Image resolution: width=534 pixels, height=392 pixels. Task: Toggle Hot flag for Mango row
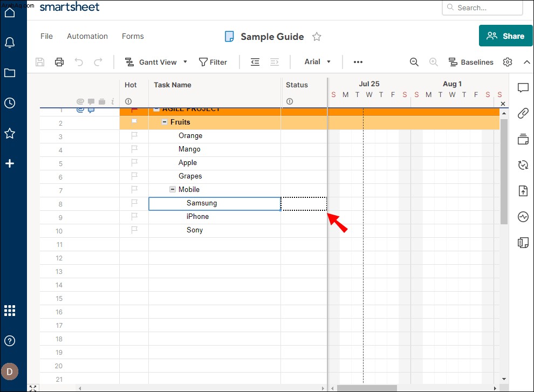134,149
